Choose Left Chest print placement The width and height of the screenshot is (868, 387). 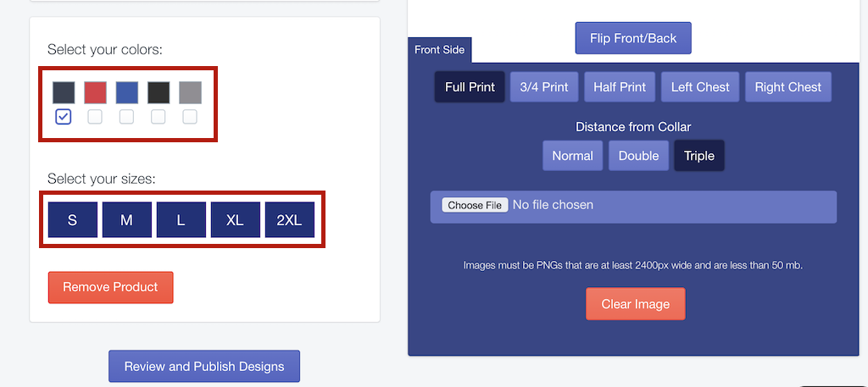tap(700, 86)
